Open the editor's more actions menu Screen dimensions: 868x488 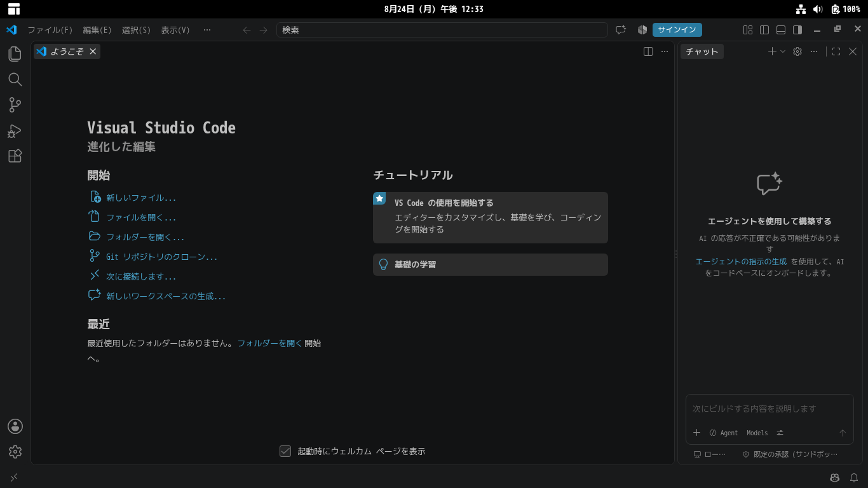[665, 51]
